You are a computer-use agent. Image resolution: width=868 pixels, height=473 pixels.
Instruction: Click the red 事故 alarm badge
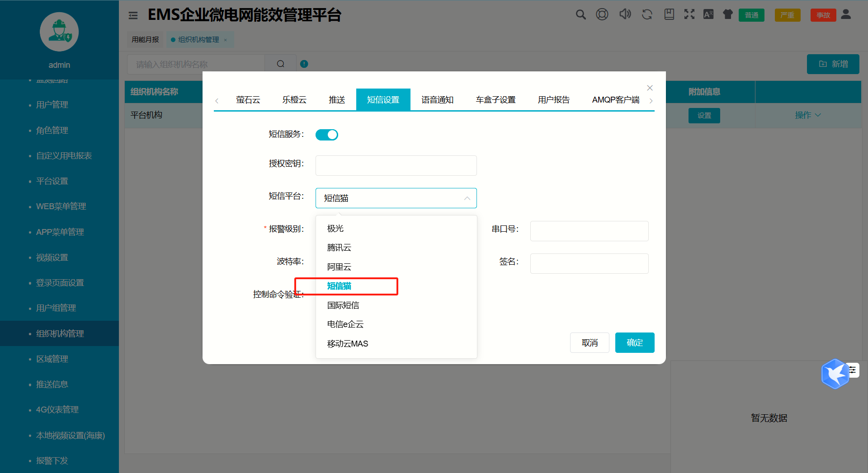click(823, 15)
